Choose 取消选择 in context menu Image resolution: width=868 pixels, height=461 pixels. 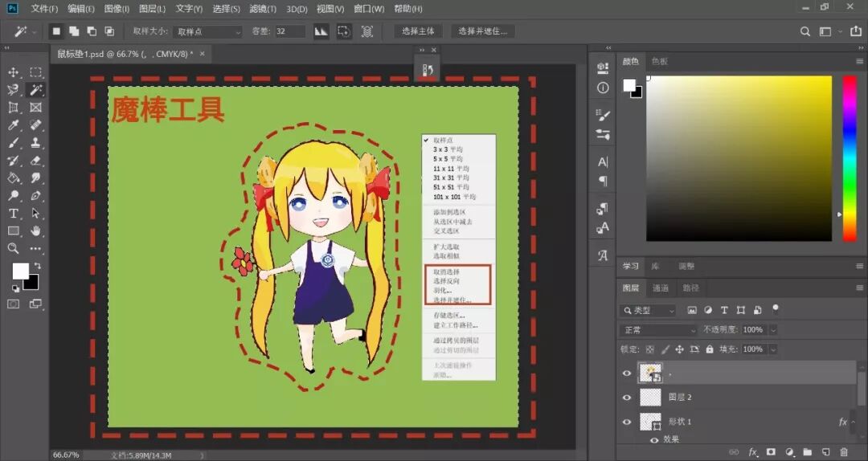[446, 272]
